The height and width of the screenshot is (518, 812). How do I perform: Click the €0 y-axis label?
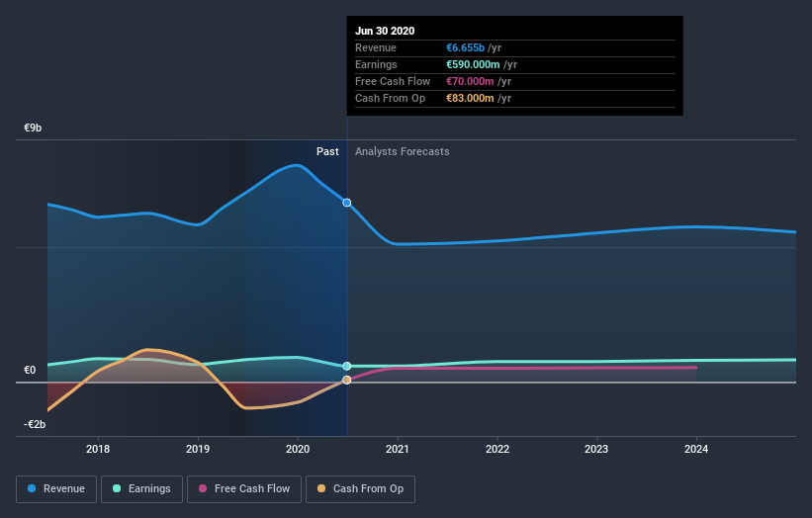pyautogui.click(x=30, y=370)
